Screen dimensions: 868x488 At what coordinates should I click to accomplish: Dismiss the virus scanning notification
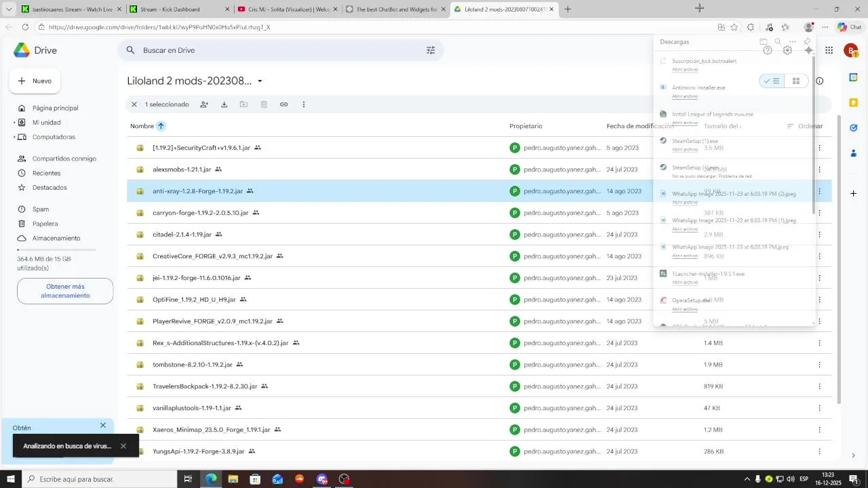pyautogui.click(x=123, y=446)
